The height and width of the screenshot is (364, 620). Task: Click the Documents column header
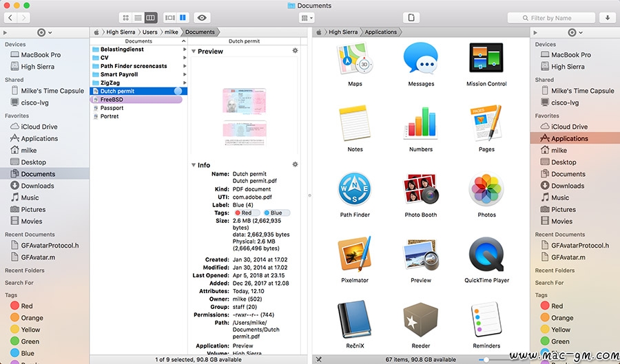(x=138, y=41)
